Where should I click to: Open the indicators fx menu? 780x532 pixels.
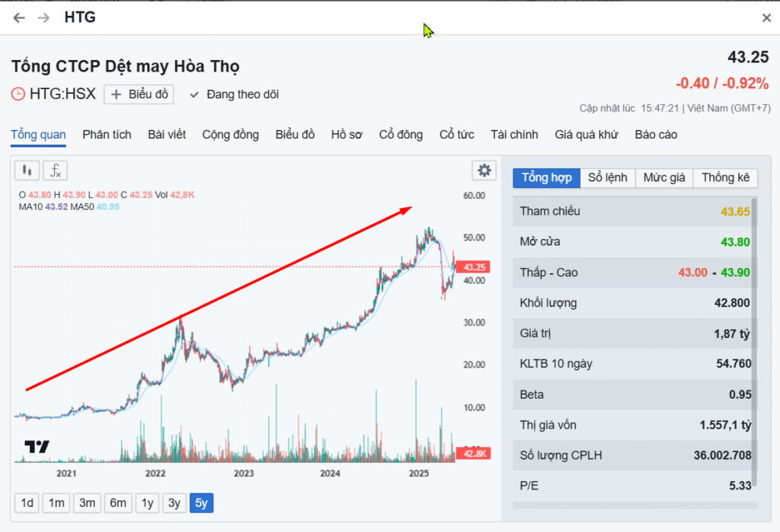55,170
